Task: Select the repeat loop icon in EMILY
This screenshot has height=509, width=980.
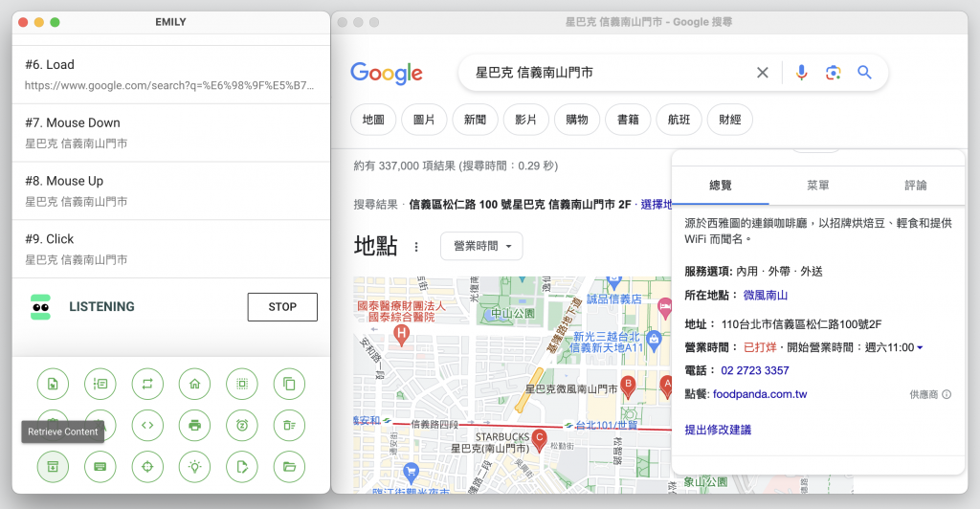Action: pyautogui.click(x=147, y=384)
